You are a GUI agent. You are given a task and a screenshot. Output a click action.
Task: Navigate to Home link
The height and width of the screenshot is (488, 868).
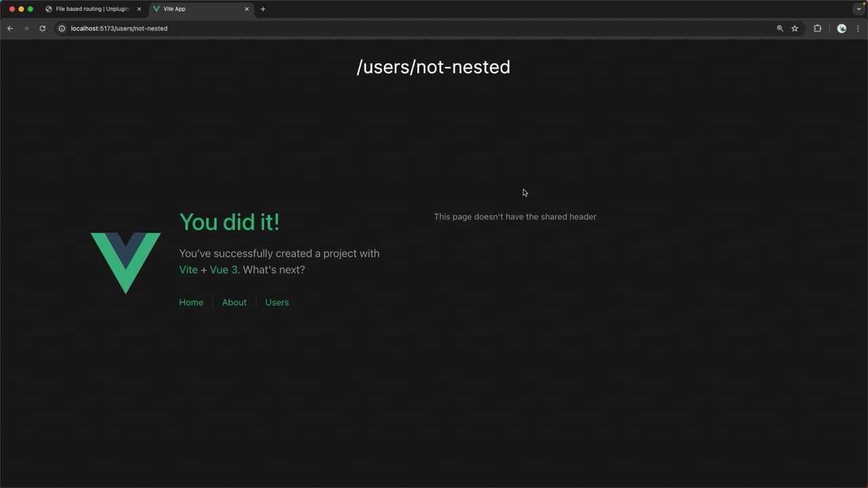191,302
